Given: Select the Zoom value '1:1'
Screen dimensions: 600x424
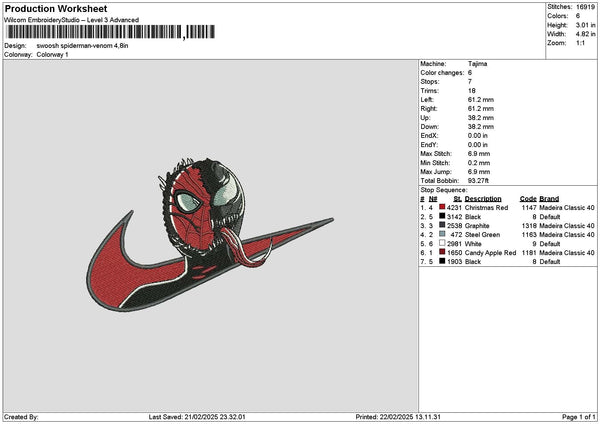Looking at the screenshot, I should 580,43.
